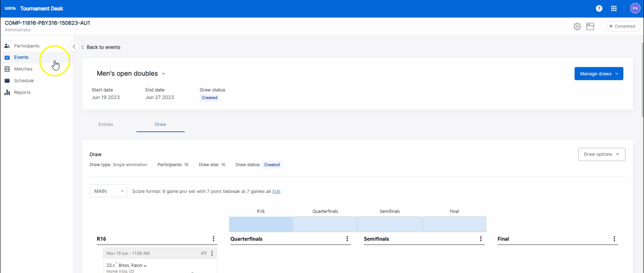Open the PA user avatar menu
Image resolution: width=644 pixels, height=273 pixels.
(x=635, y=8)
